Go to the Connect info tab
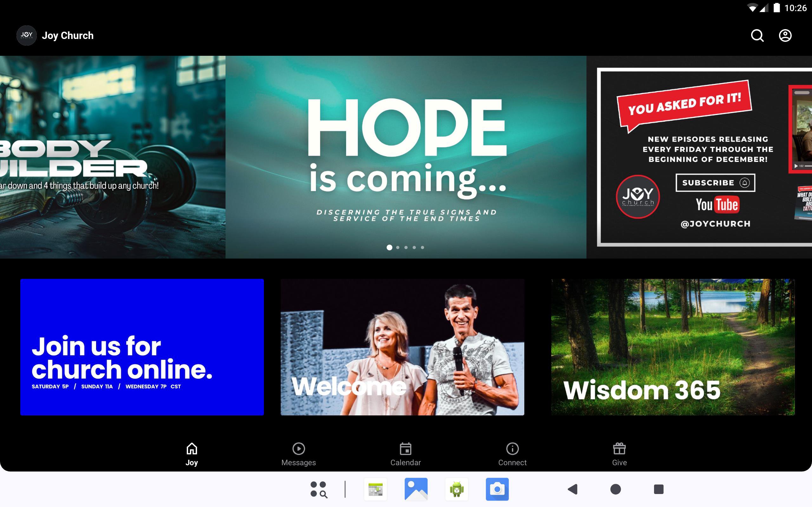Screen dimensions: 812x507 tap(512, 454)
